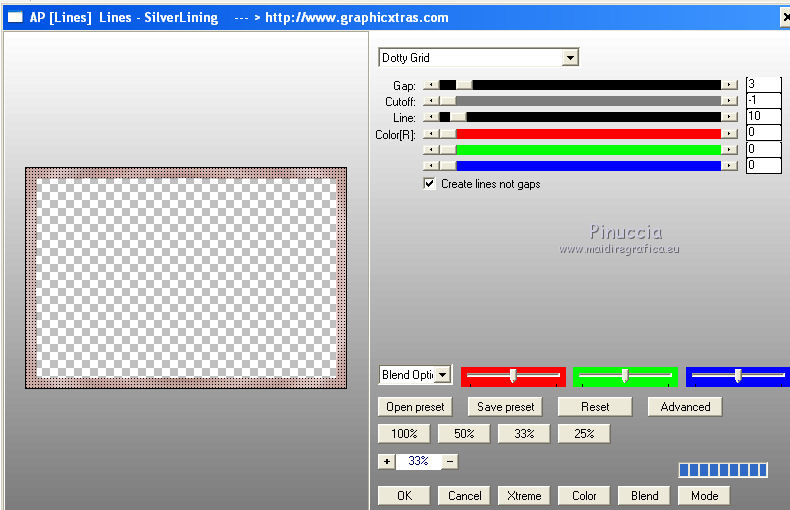Click the green blend slider handle

click(625, 375)
